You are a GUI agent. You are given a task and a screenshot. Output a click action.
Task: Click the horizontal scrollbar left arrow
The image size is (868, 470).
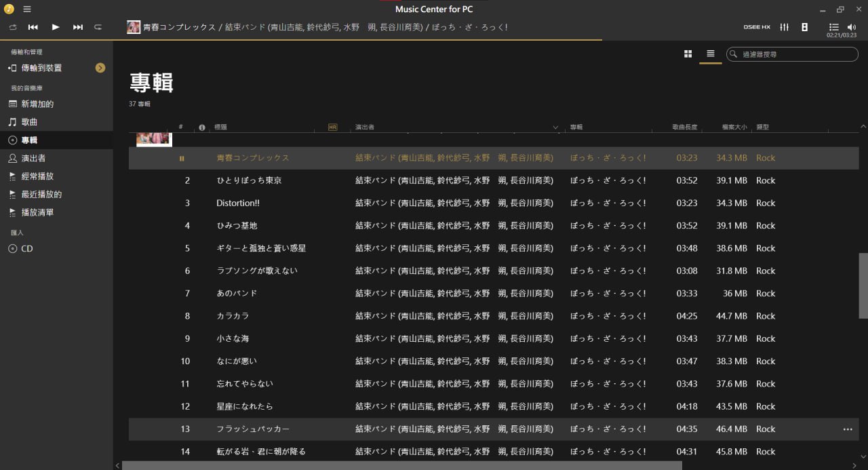pos(117,465)
